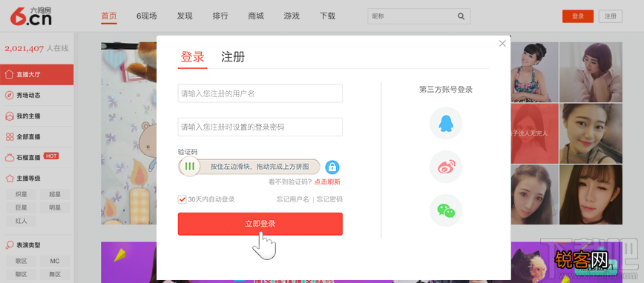644x283 pixels.
Task: Click the captcha slider handle
Action: pos(190,167)
